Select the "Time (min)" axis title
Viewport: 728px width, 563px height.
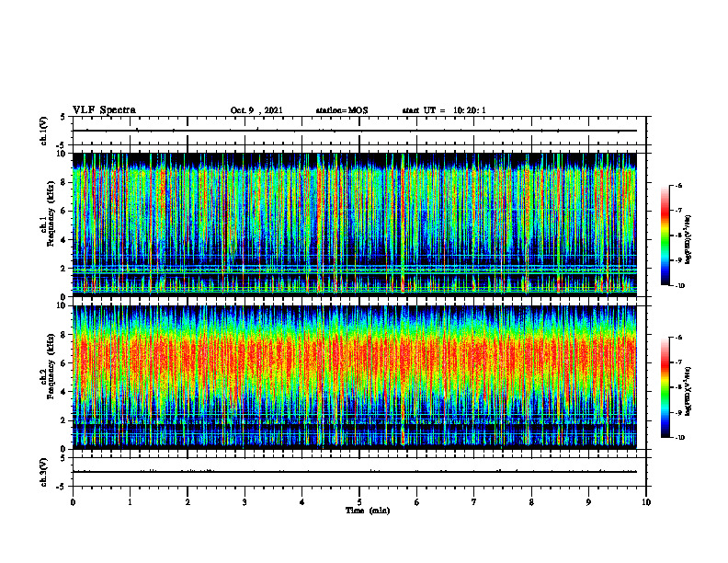368,511
